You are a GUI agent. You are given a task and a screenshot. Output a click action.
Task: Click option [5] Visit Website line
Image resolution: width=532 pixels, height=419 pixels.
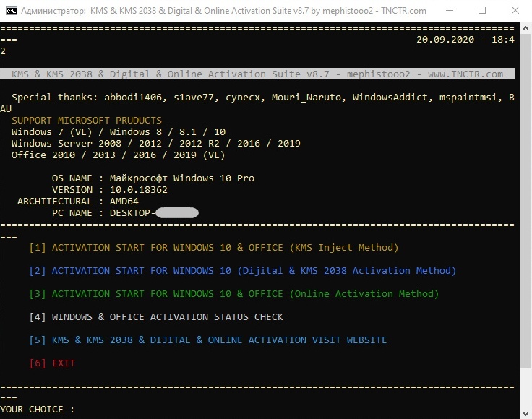[x=208, y=340]
